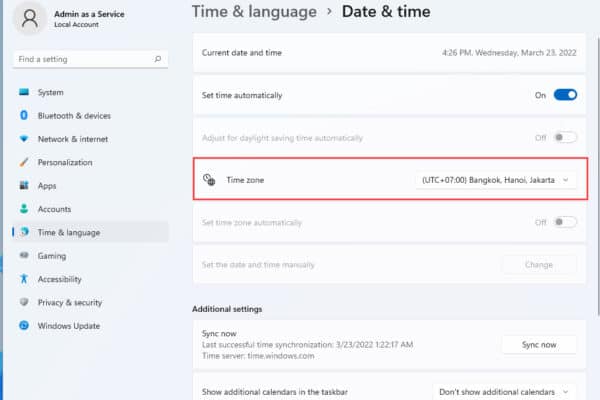The image size is (600, 400).
Task: Expand Don't show additional calendars dropdown
Action: (505, 391)
